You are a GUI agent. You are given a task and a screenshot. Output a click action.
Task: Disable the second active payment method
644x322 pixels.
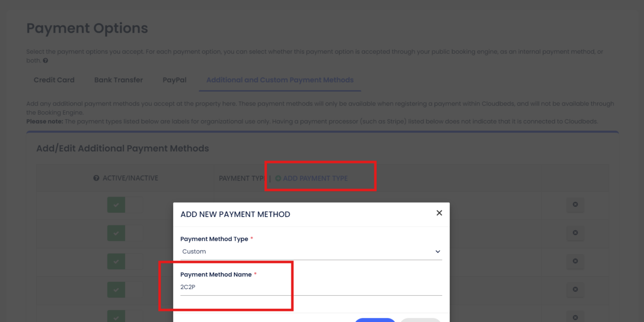(116, 233)
